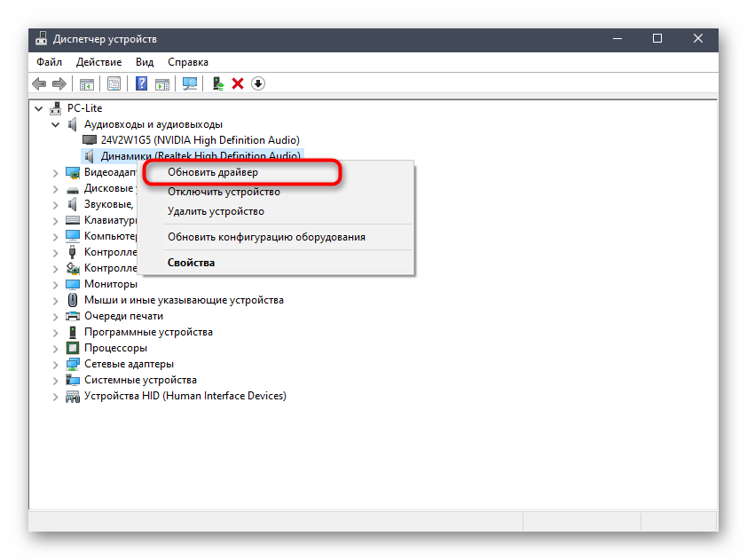
Task: Choose Обновить драйвер from context menu
Action: (x=213, y=172)
